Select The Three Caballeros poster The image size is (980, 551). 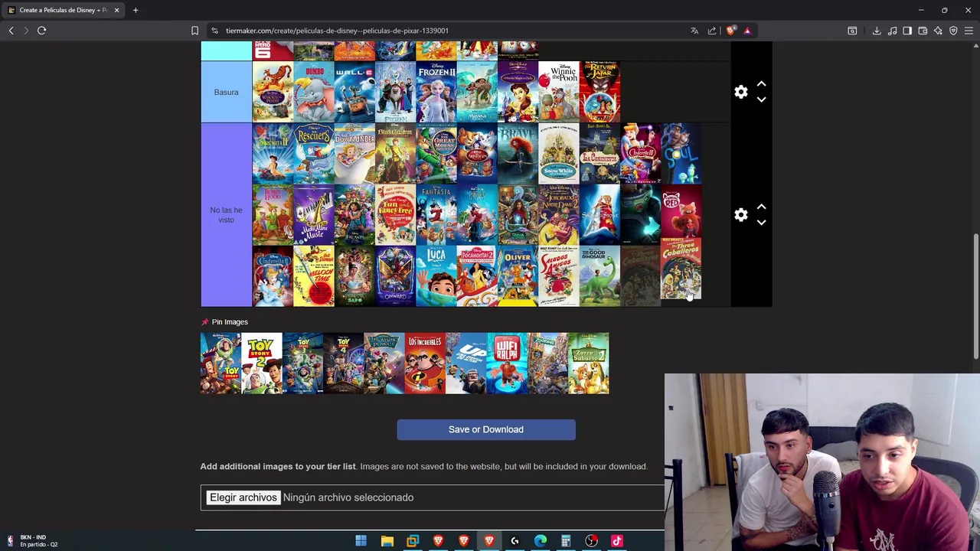click(681, 269)
